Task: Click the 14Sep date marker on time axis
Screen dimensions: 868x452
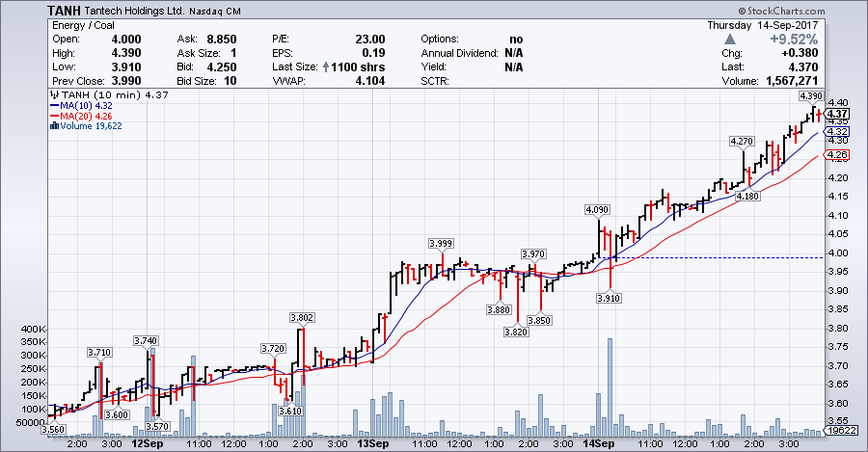Action: tap(598, 444)
